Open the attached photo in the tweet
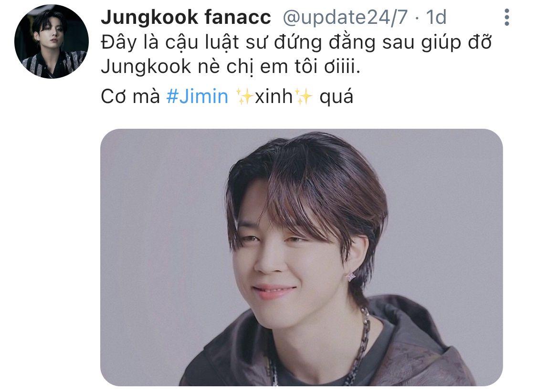Image resolution: width=537 pixels, height=392 pixels. point(301,258)
